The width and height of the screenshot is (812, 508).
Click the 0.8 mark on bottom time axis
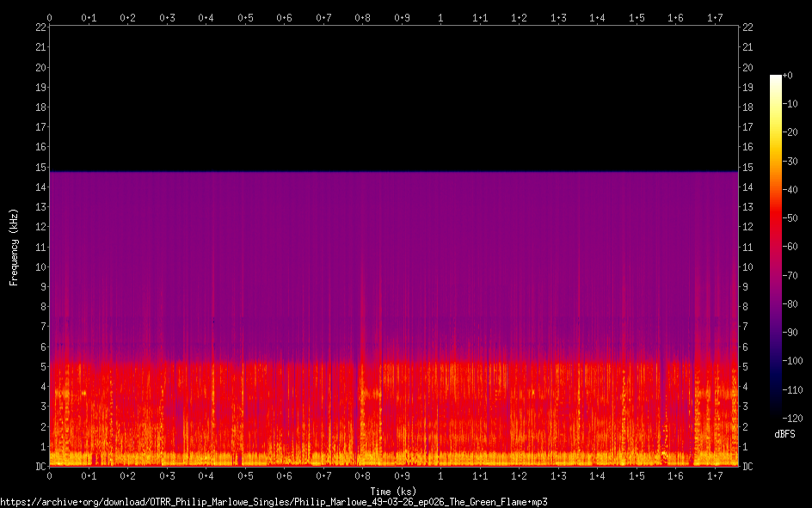(362, 475)
